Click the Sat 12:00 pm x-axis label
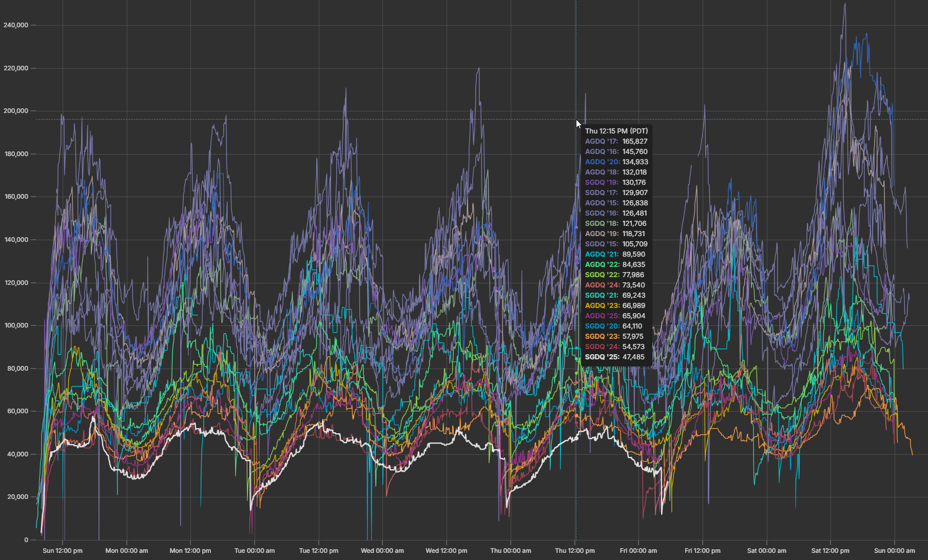This screenshot has height=560, width=928. click(830, 550)
